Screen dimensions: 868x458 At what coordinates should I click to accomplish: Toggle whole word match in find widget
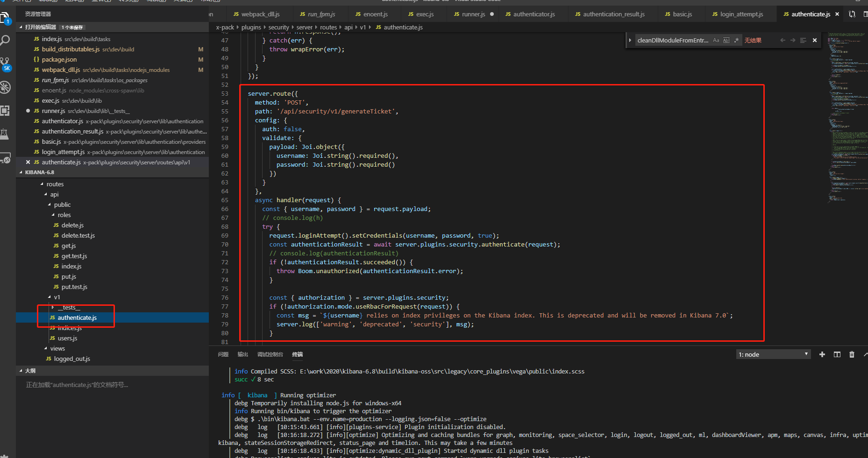[726, 40]
